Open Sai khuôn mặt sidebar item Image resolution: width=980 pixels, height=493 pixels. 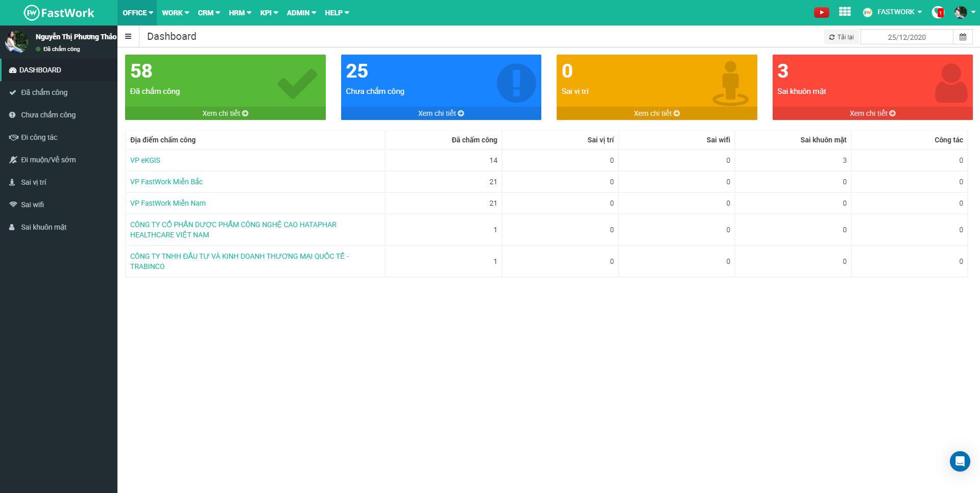pyautogui.click(x=43, y=227)
